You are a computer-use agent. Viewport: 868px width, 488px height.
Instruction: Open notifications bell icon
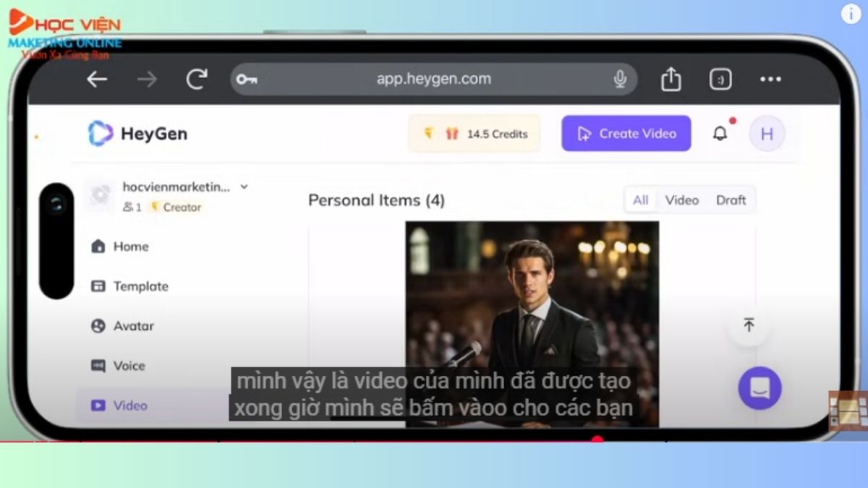pyautogui.click(x=720, y=134)
